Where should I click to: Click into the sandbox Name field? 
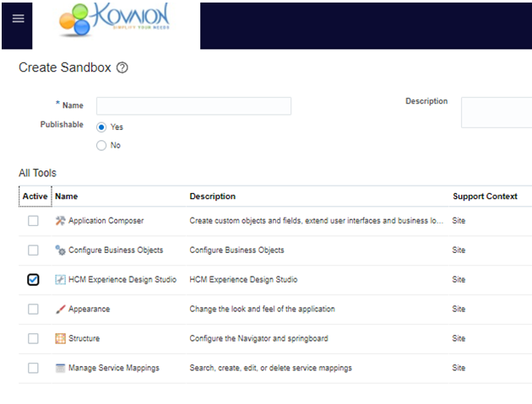coord(193,106)
